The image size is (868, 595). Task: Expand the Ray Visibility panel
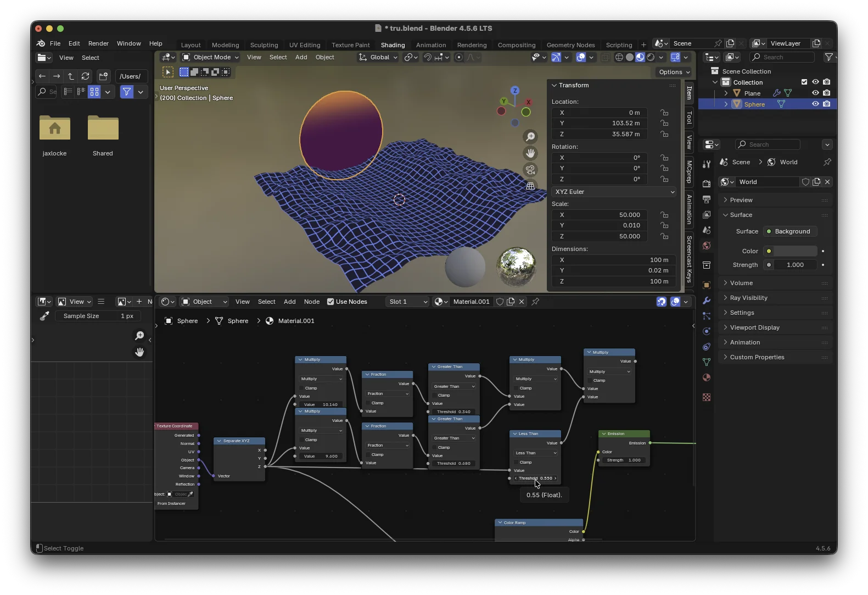click(x=749, y=298)
